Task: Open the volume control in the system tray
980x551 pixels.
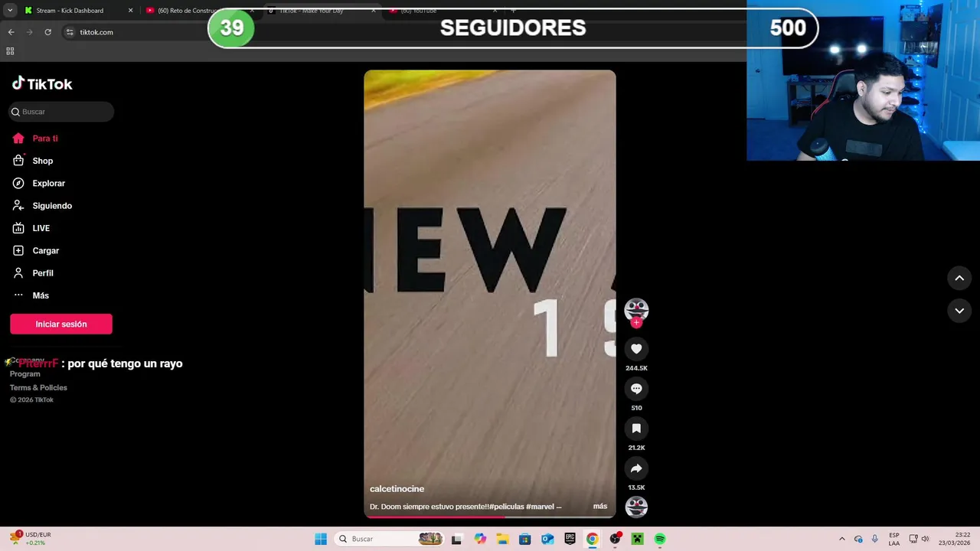Action: pyautogui.click(x=925, y=539)
